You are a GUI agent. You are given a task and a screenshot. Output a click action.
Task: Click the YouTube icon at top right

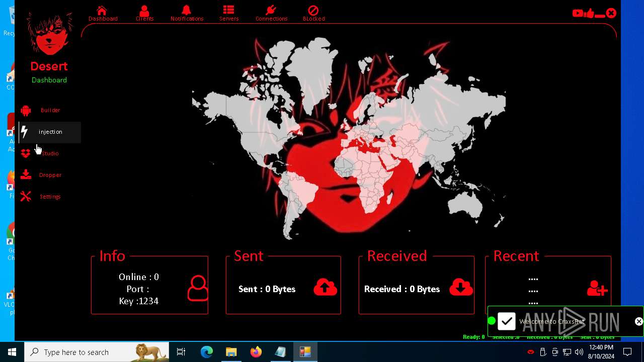point(578,14)
